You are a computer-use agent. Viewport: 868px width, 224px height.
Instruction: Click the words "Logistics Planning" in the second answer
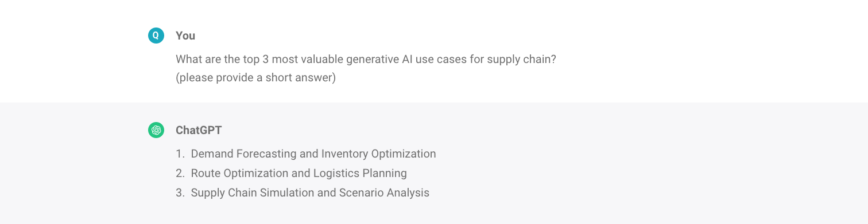click(x=360, y=173)
